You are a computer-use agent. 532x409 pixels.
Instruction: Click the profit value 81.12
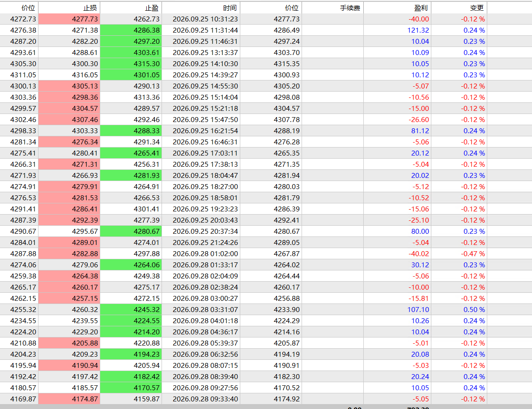click(420, 131)
